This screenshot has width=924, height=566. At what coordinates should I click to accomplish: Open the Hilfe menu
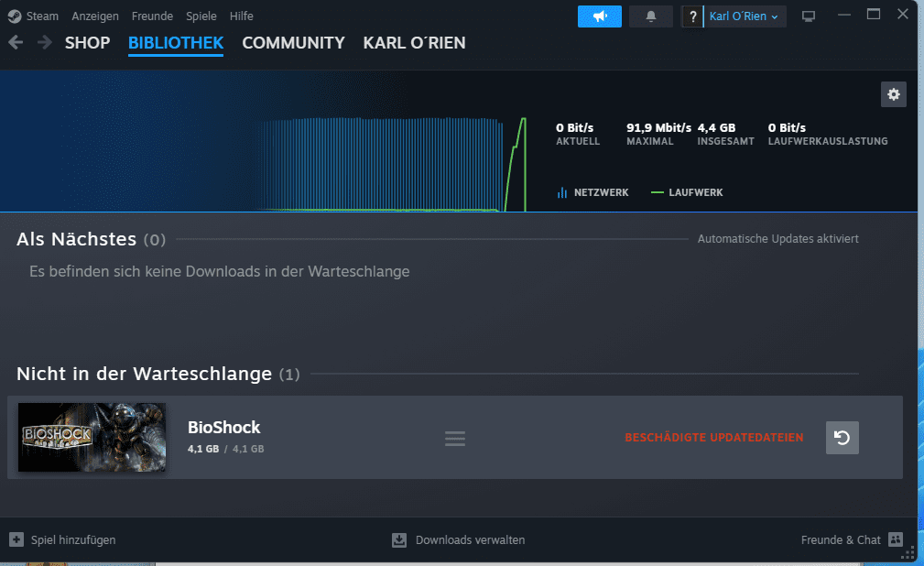[x=242, y=16]
